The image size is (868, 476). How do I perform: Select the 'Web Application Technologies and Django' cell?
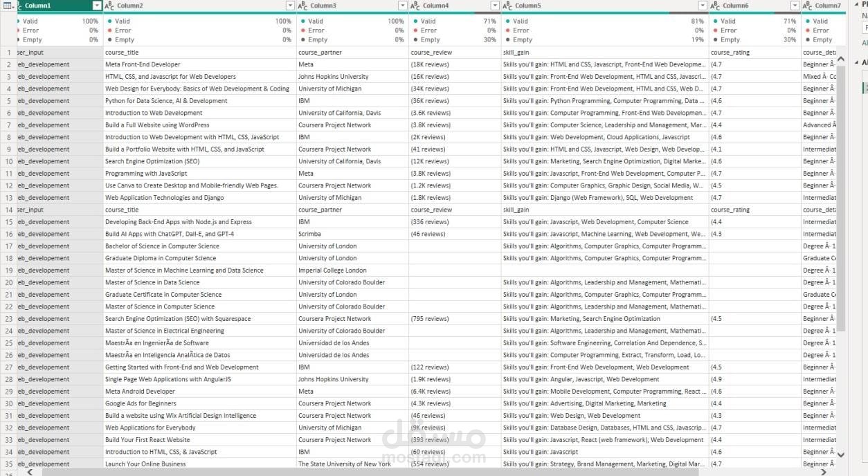[x=200, y=198]
